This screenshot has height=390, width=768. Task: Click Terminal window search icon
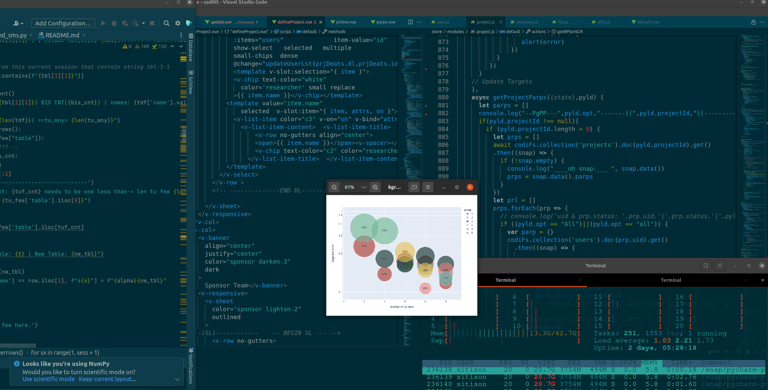coord(706,266)
